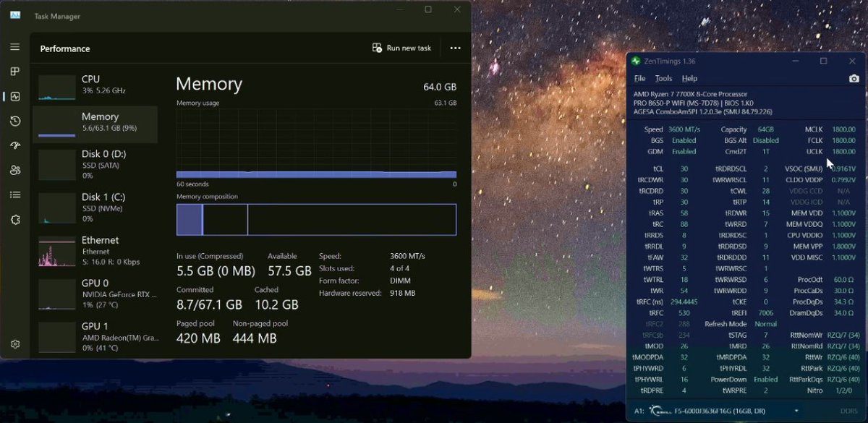This screenshot has width=868, height=423.
Task: Click the Nitro 1/2/0 value
Action: coord(843,390)
